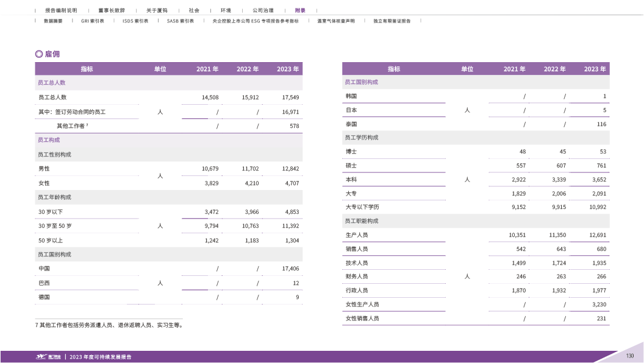The height and width of the screenshot is (363, 644).
Task: Select the 员工总人数 2023 value 17,549
Action: coord(290,97)
